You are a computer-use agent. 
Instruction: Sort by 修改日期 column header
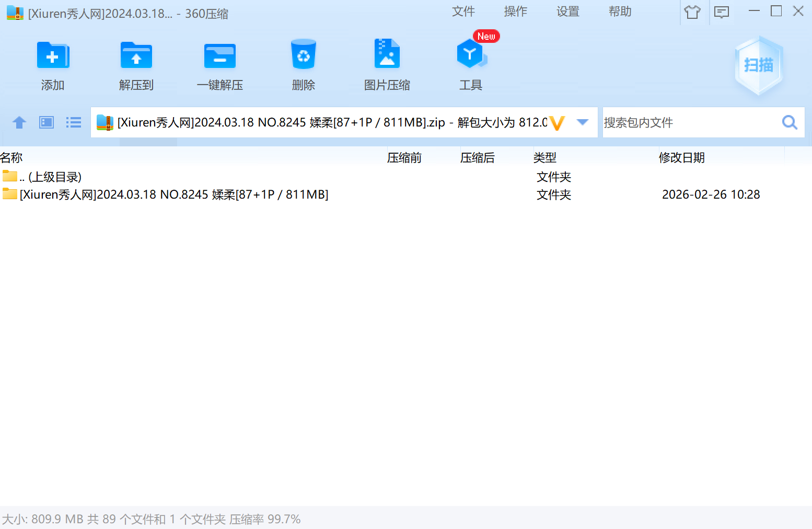(x=681, y=157)
